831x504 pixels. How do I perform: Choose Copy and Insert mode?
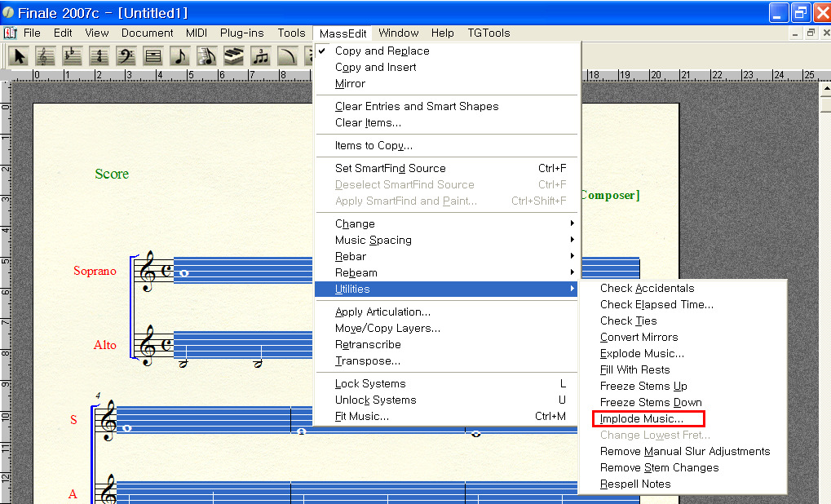click(375, 67)
